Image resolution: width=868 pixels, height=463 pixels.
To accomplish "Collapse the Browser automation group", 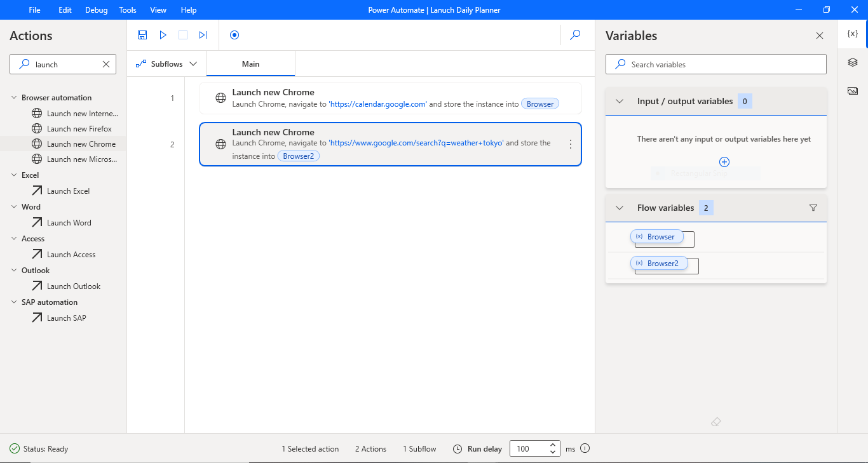I will click(14, 98).
